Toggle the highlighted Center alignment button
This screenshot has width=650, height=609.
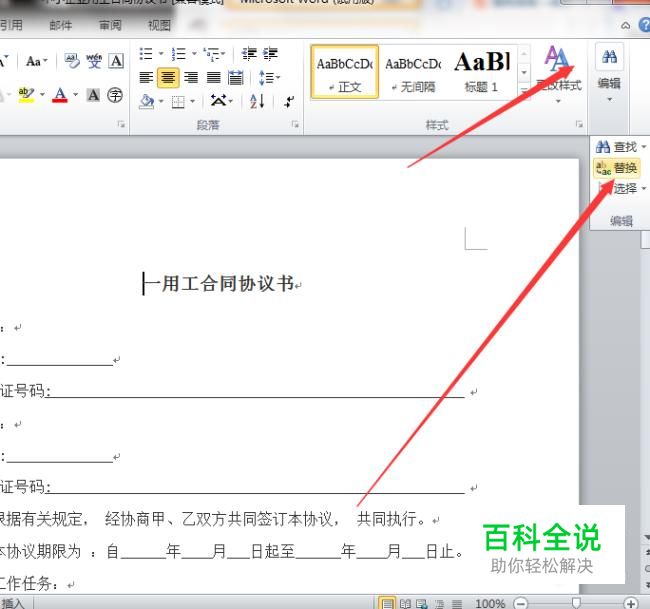(x=168, y=78)
